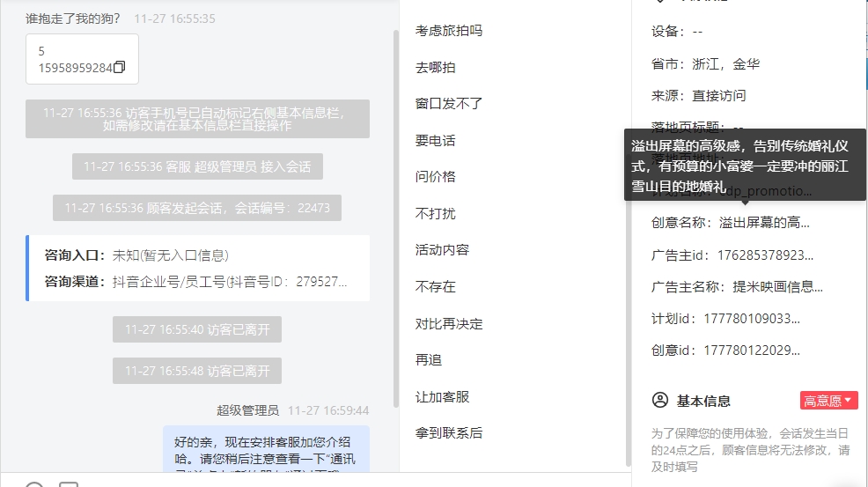Select quick reply 拿到联系后
The width and height of the screenshot is (868, 487).
pos(449,432)
